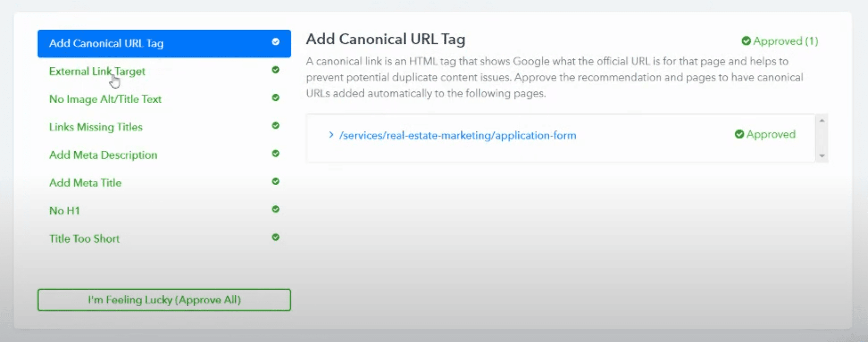Viewport: 868px width, 342px height.
Task: Select the Add Meta Title recommendation
Action: pyautogui.click(x=85, y=182)
